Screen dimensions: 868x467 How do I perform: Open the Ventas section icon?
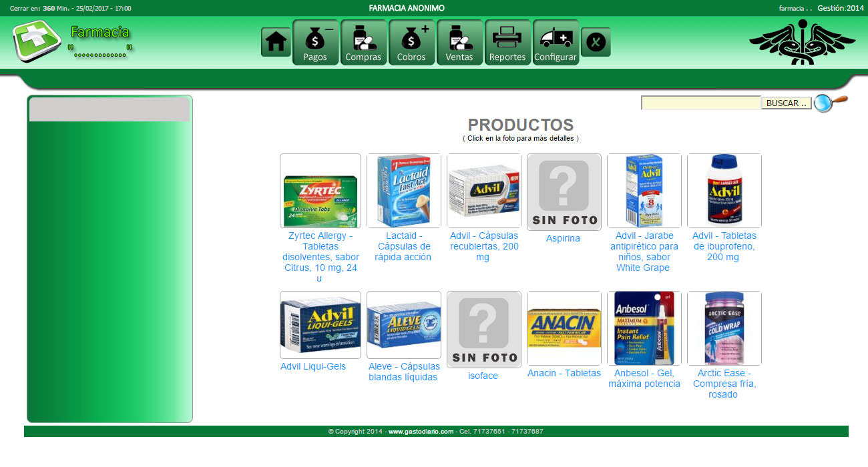click(459, 43)
